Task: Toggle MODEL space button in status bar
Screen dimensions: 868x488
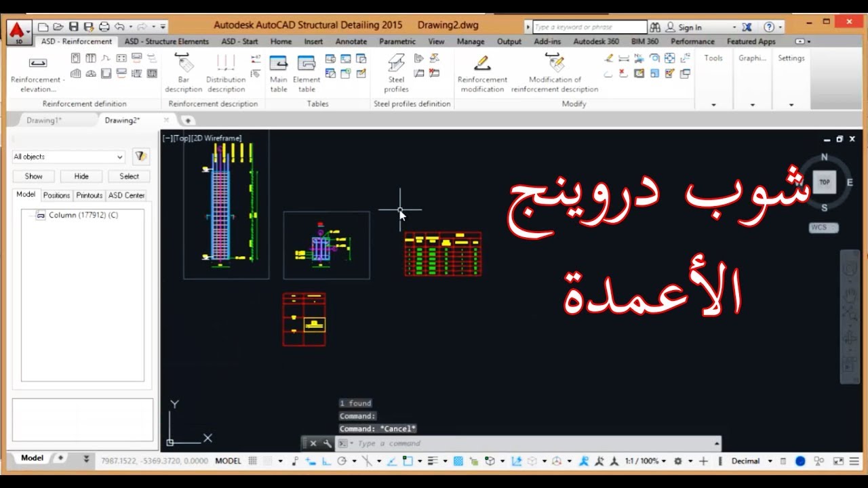Action: click(x=228, y=461)
